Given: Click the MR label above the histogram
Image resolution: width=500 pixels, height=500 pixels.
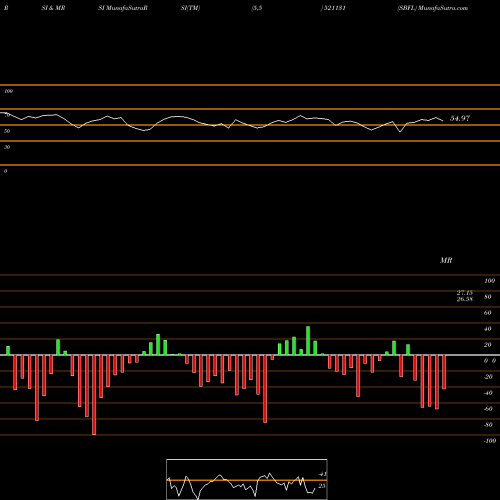Looking at the screenshot, I should click(446, 260).
